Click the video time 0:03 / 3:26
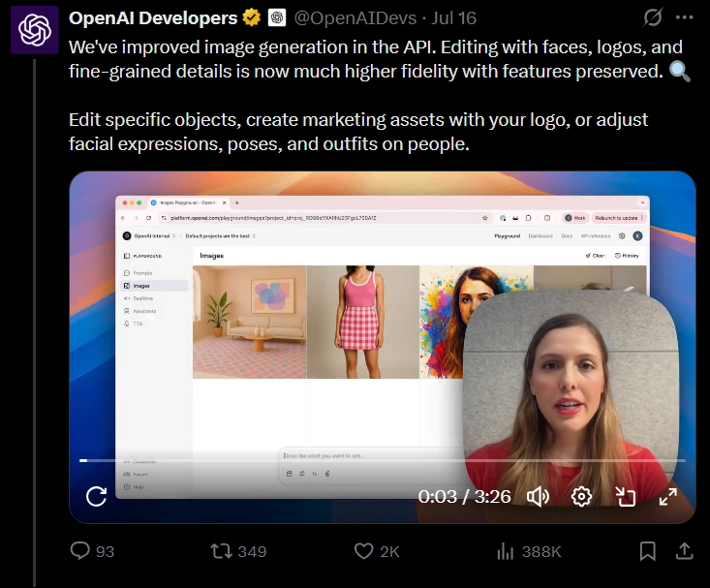The image size is (710, 588). coord(465,497)
